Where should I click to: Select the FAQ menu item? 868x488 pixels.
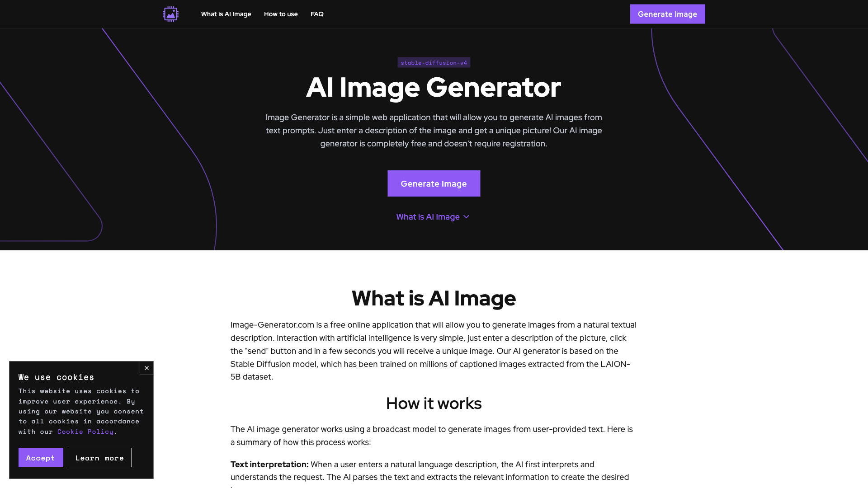click(x=316, y=14)
